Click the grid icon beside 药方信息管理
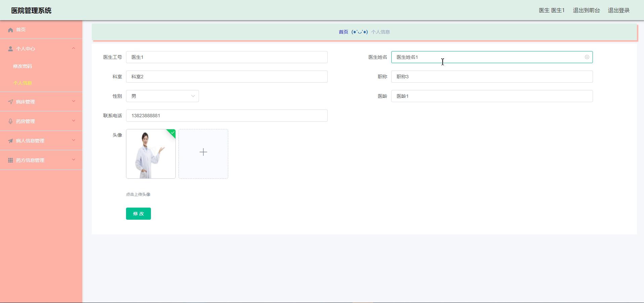Image resolution: width=644 pixels, height=303 pixels. 10,160
